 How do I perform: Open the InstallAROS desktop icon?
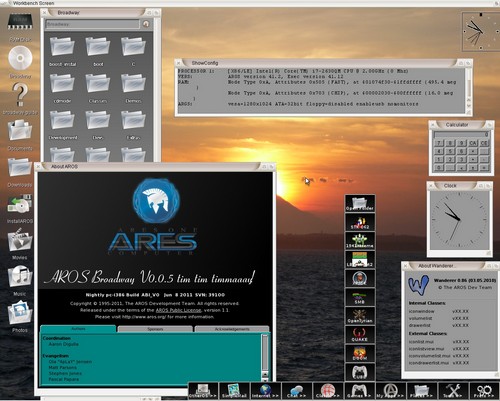tap(20, 208)
